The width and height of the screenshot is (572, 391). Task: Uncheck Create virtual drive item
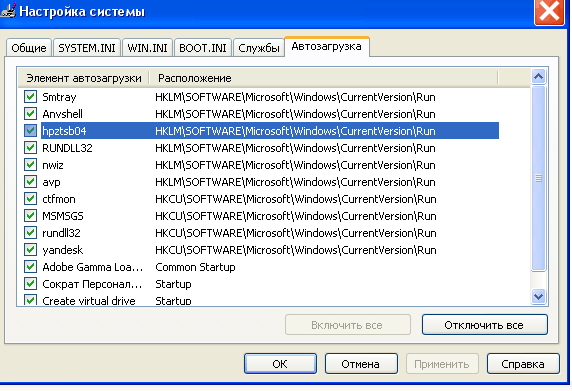tap(31, 300)
